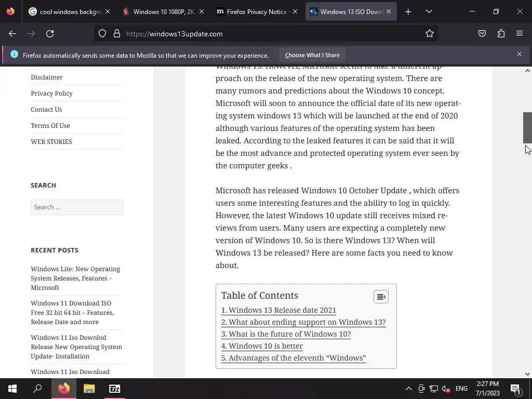532x399 pixels.
Task: Open the WEB STORIES sidebar link
Action: pos(51,142)
